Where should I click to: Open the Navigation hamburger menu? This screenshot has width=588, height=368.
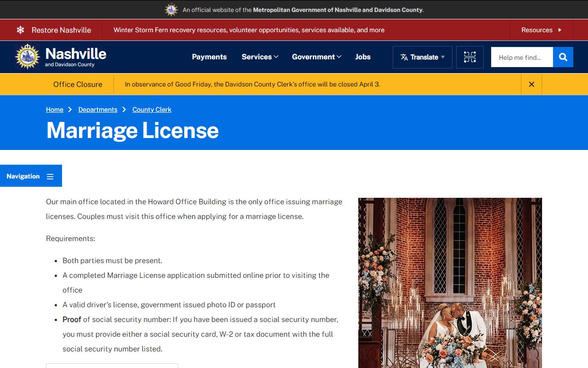click(x=31, y=176)
